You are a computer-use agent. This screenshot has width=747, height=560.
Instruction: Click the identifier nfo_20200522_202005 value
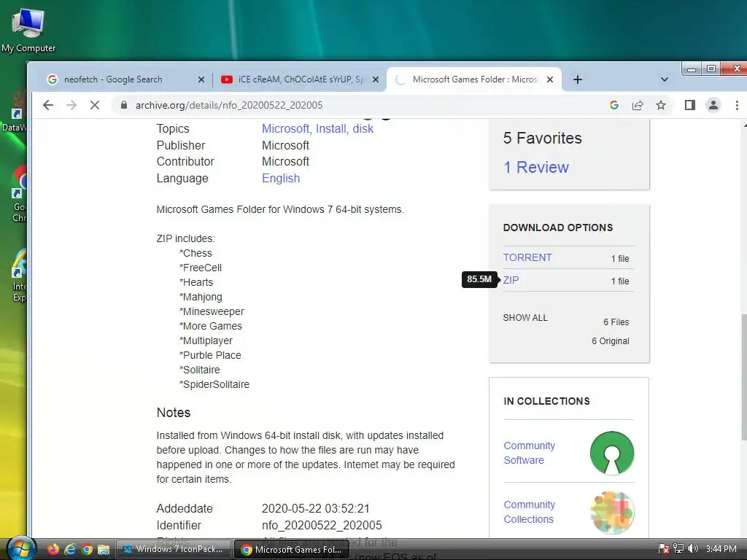[x=322, y=525]
